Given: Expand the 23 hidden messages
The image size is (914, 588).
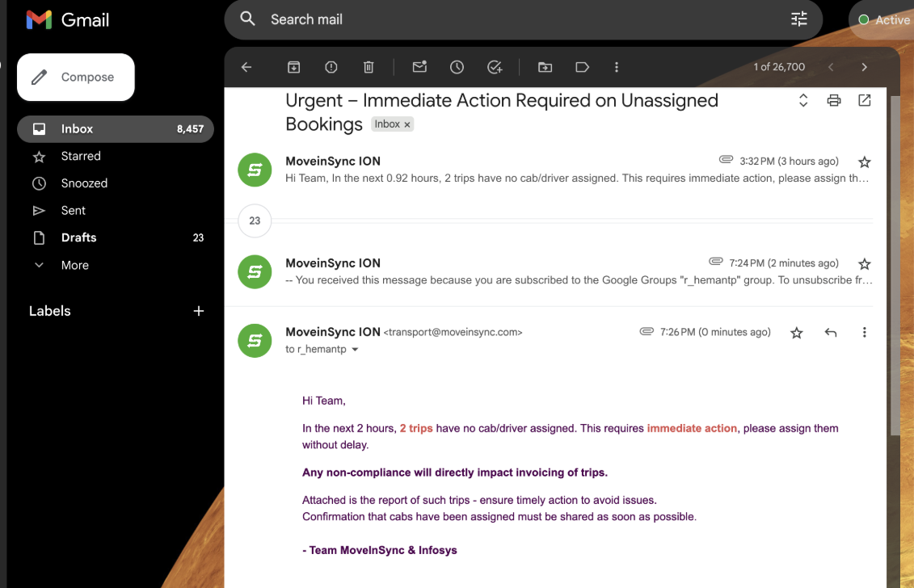Looking at the screenshot, I should [x=255, y=220].
